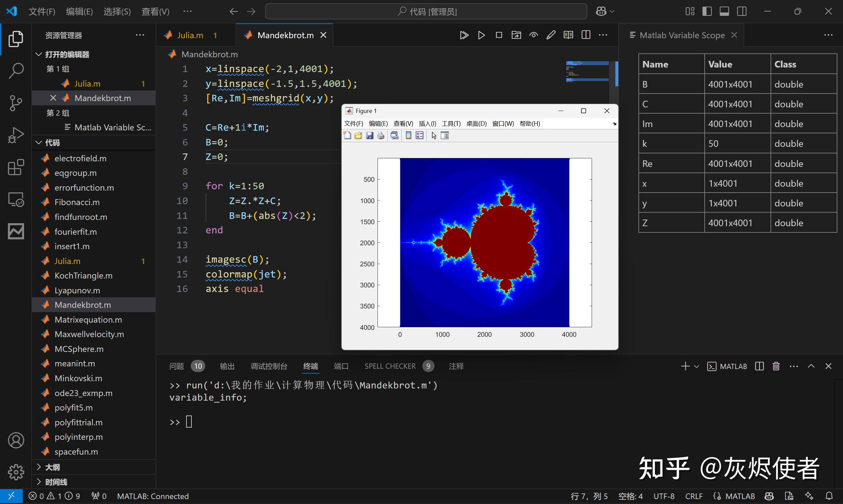
Task: Select the arrow pointer tool in Figure 1
Action: 434,135
